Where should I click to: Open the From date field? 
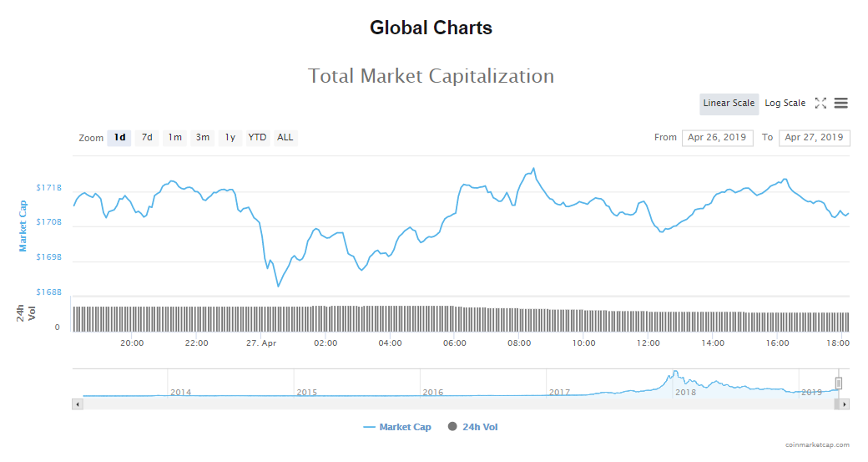(718, 137)
